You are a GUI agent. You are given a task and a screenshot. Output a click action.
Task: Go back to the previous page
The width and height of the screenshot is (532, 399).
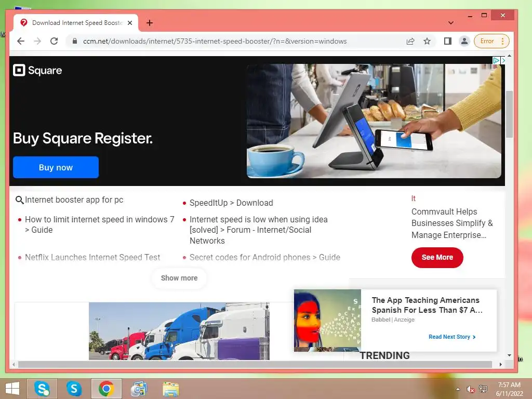(21, 41)
